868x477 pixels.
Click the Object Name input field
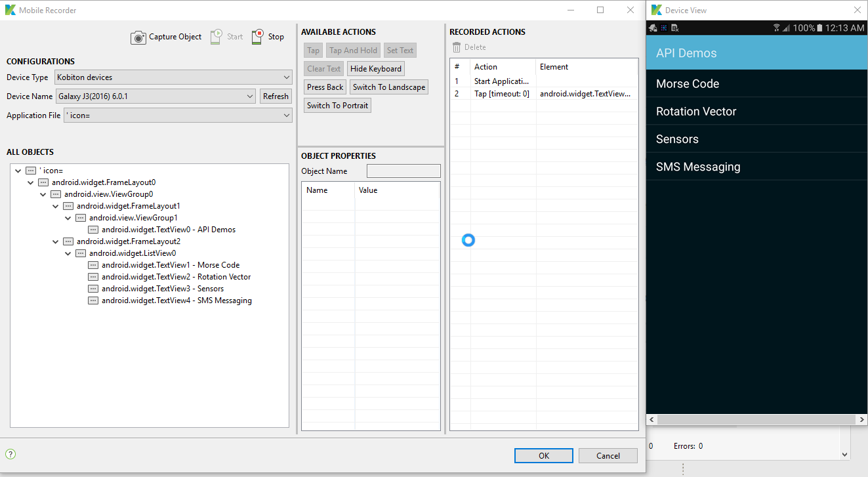(403, 171)
